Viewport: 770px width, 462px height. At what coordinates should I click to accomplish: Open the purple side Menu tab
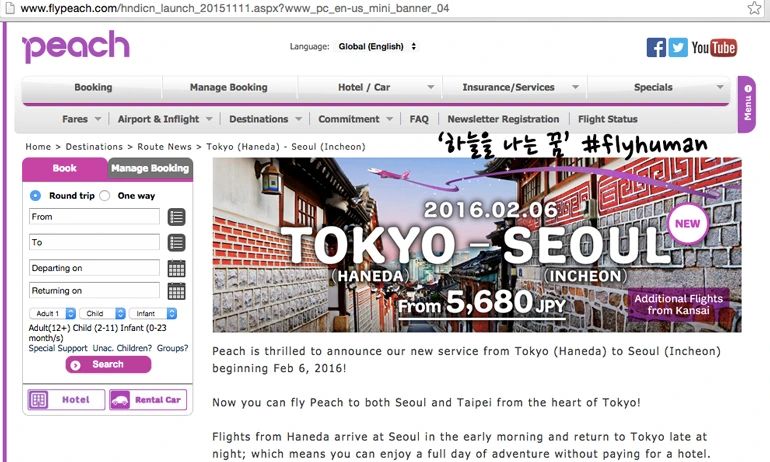coord(747,105)
